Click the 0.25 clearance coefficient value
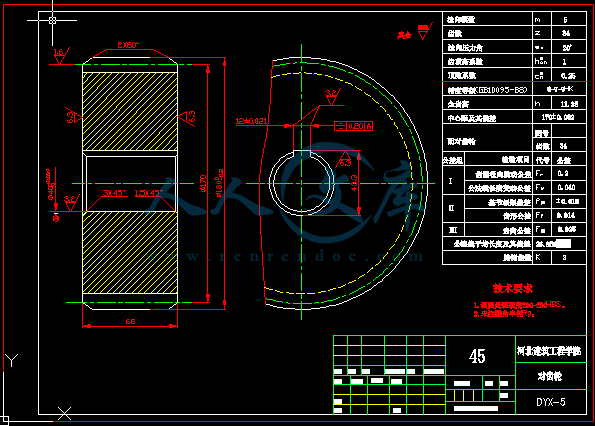Image resolution: width=595 pixels, height=426 pixels. [x=568, y=75]
